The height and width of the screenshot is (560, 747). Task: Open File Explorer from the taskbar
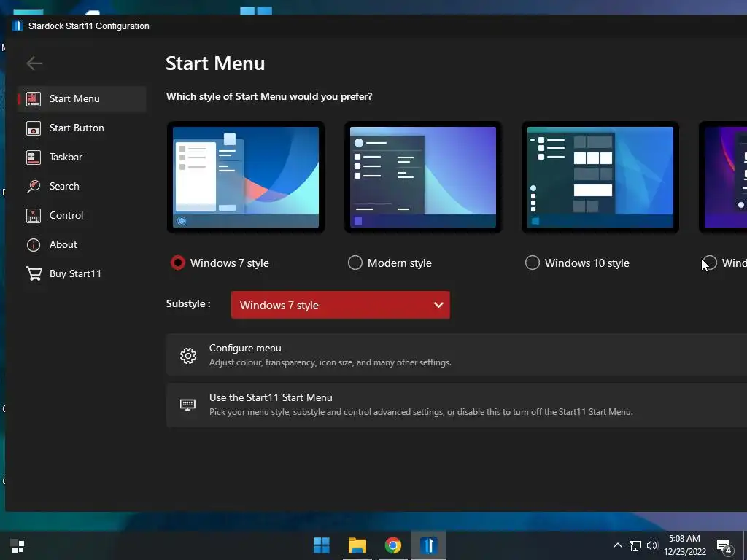tap(357, 545)
